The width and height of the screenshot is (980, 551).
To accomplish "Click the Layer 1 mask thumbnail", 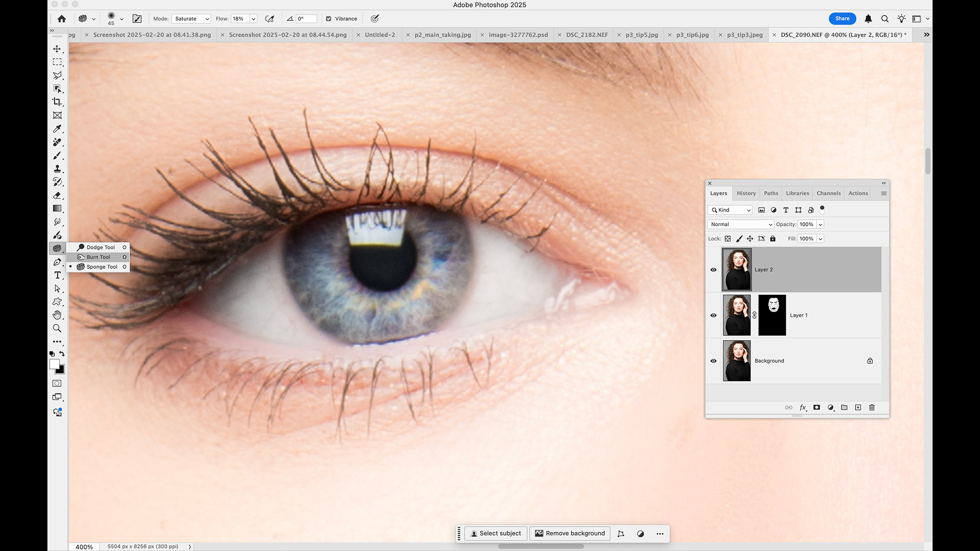I will point(772,315).
